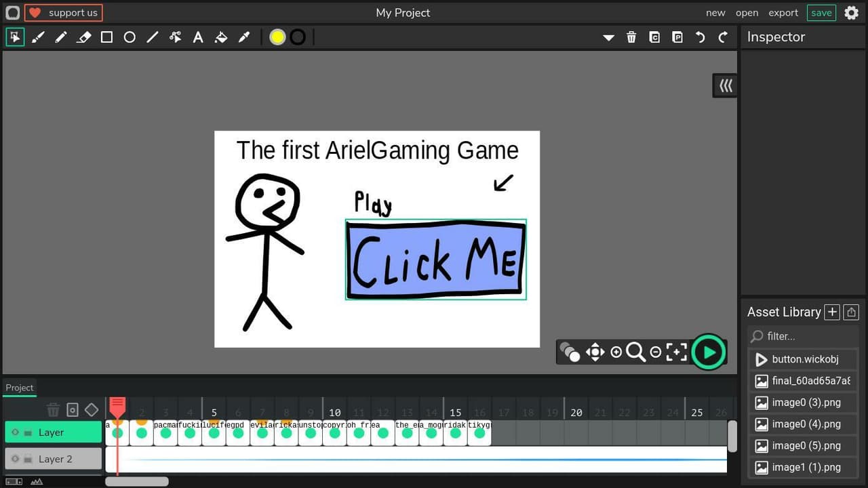Pick the Text tool
The image size is (868, 488).
click(198, 37)
